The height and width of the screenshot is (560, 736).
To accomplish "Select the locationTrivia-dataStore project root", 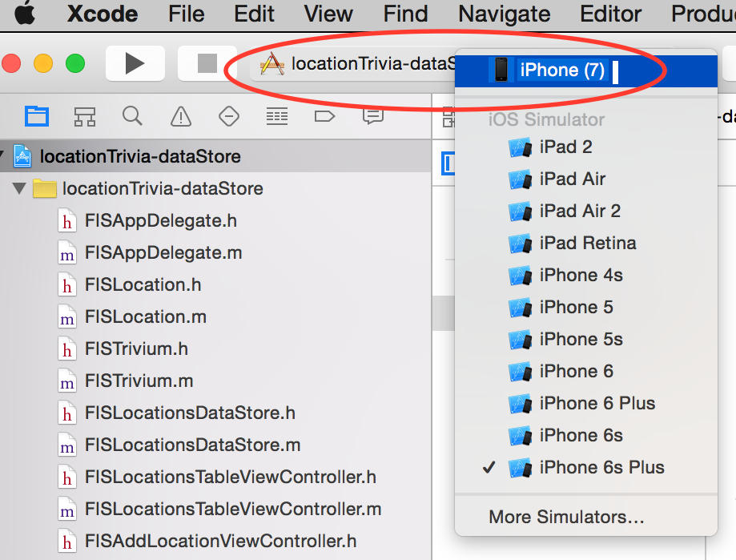I will pos(215,156).
